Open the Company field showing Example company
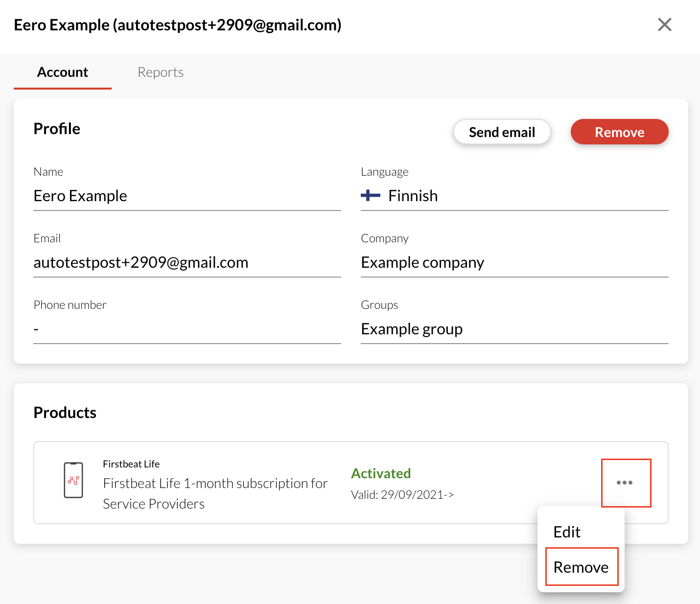The image size is (700, 604). (x=514, y=262)
